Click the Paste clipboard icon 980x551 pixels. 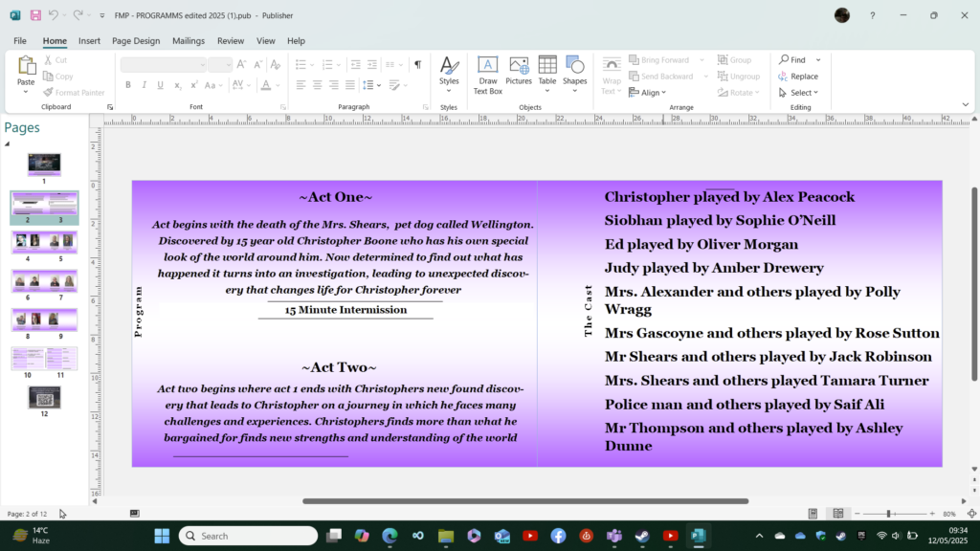26,66
